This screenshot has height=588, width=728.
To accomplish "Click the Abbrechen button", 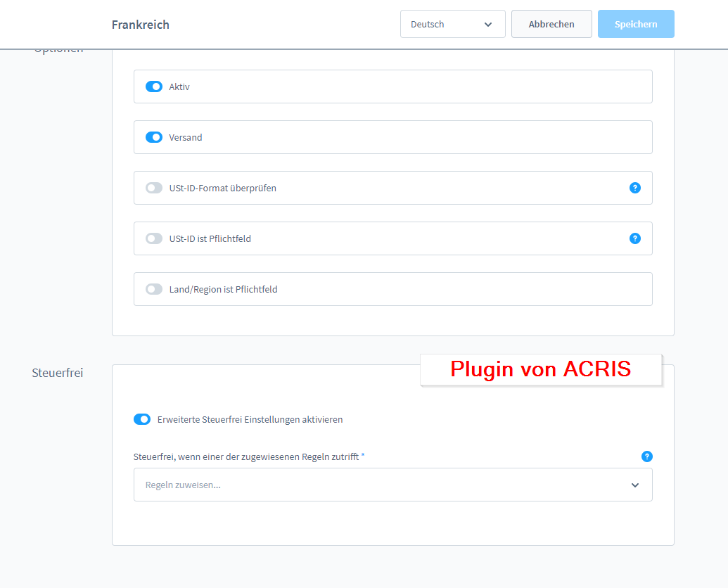I will pos(551,24).
